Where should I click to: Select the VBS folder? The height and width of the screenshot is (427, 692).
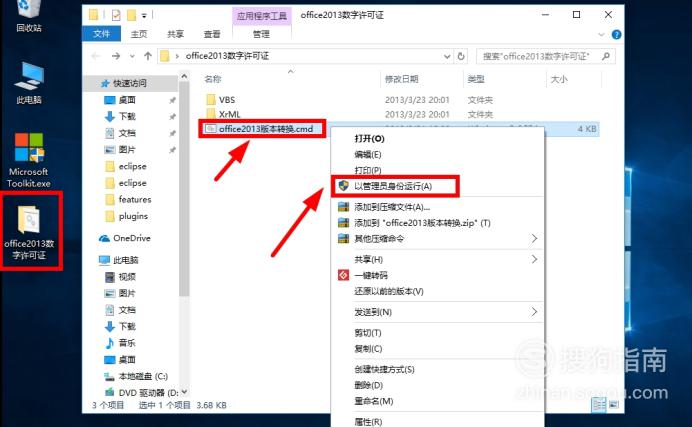click(227, 100)
